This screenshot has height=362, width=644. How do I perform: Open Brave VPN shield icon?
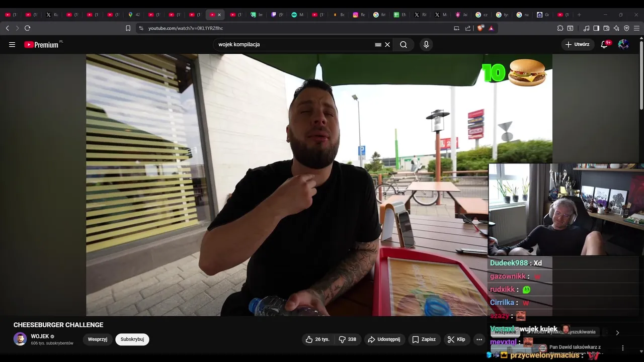(626, 28)
